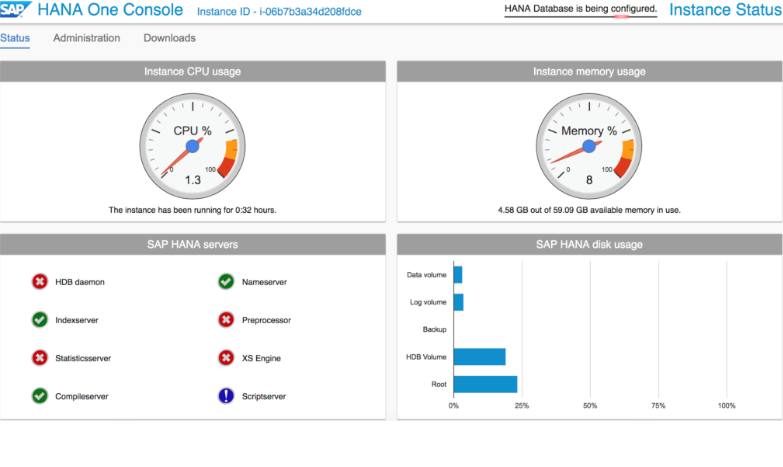Click the SAP logo
Image resolution: width=783 pixels, height=467 pixels.
pos(15,9)
